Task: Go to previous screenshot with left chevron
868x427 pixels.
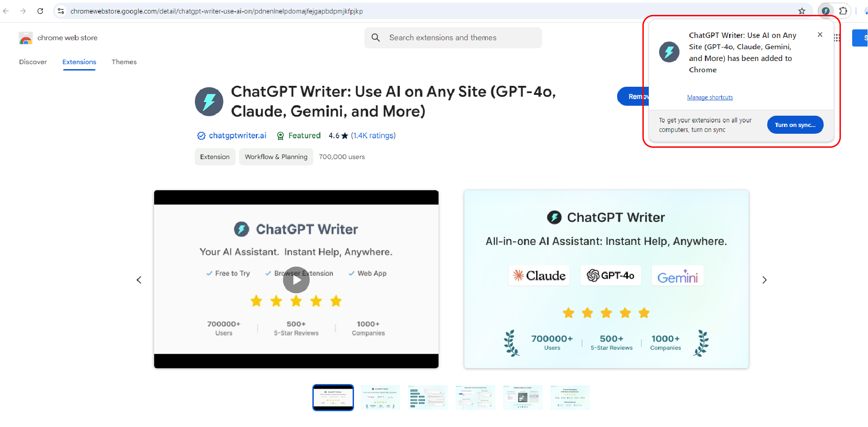Action: pos(139,280)
